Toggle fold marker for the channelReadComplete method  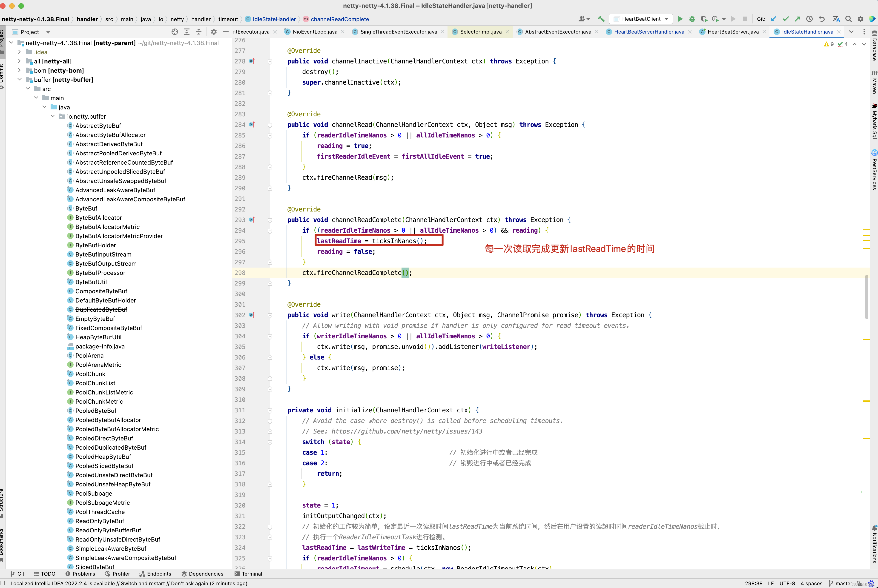[270, 220]
